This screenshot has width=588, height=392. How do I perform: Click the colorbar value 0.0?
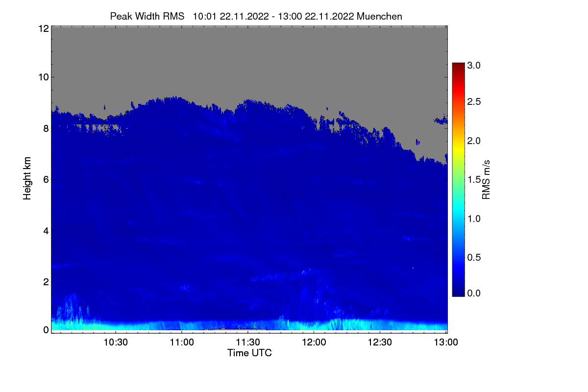(x=473, y=293)
